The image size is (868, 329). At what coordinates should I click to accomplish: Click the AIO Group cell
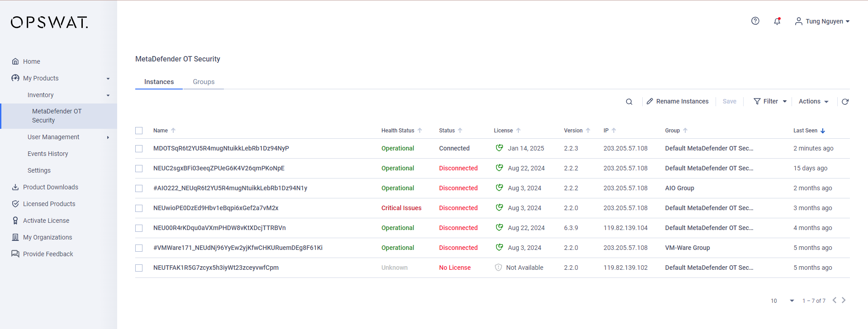point(679,188)
